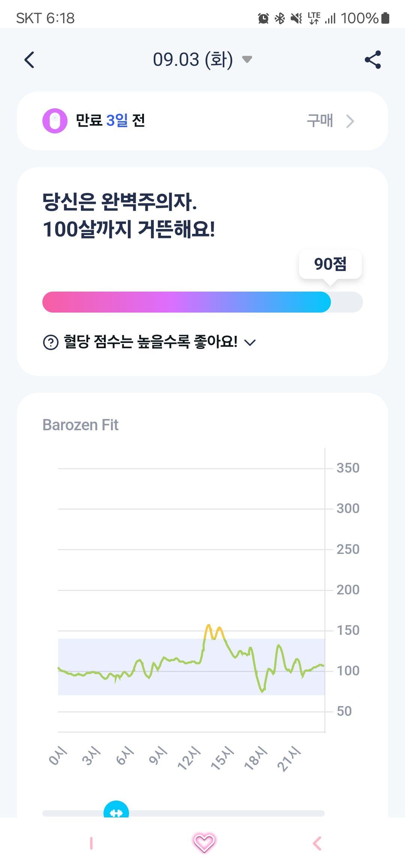Tap the Barozen Fit chart title
Screen dimensions: 405x868
pos(80,425)
